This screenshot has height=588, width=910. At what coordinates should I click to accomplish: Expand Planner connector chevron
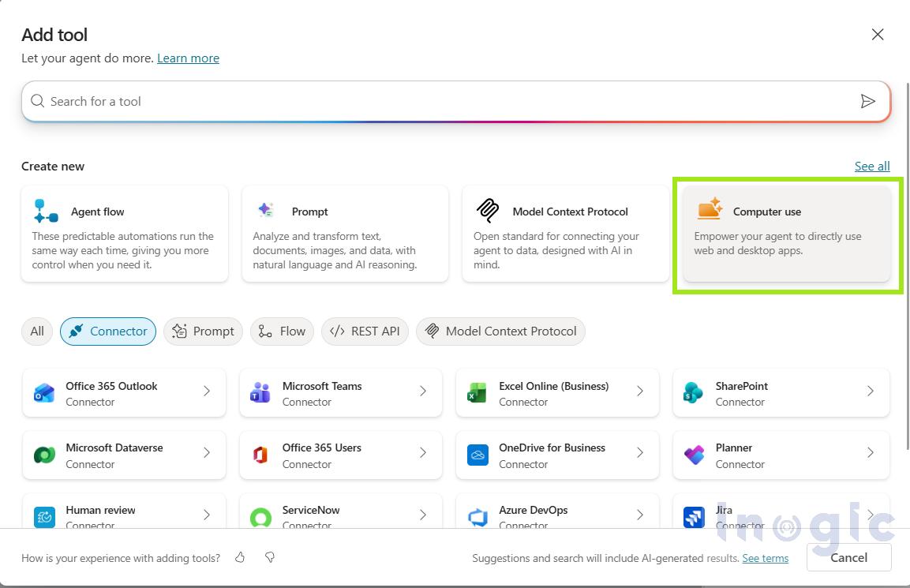pyautogui.click(x=871, y=453)
